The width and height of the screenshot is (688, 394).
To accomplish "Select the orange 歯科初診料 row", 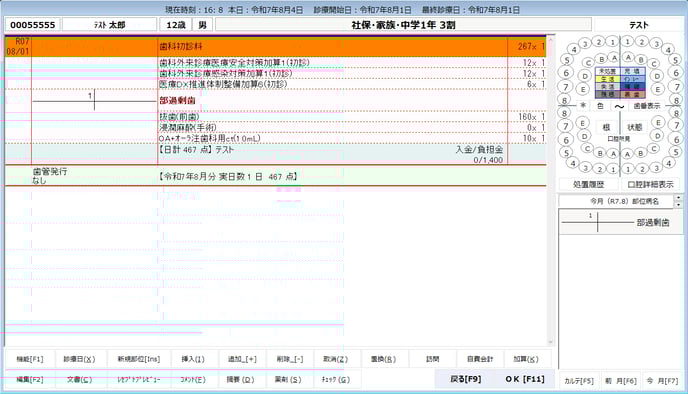I will (276, 47).
